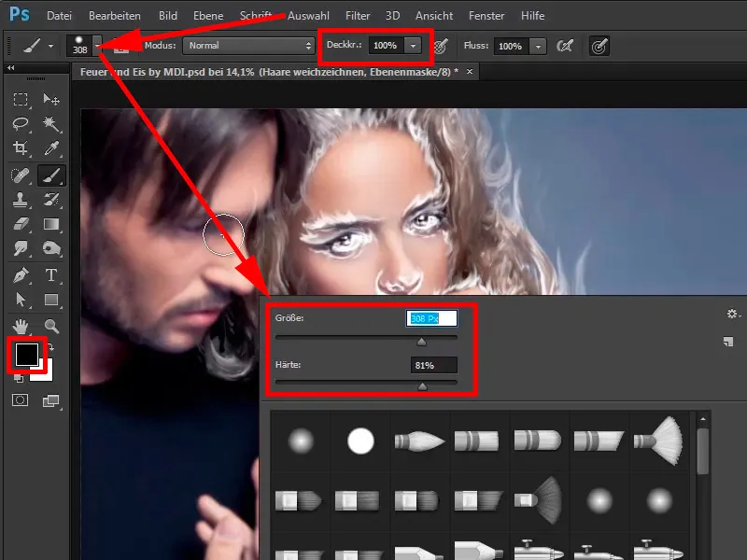Click the Größe size input field
This screenshot has width=747, height=560.
[431, 318]
